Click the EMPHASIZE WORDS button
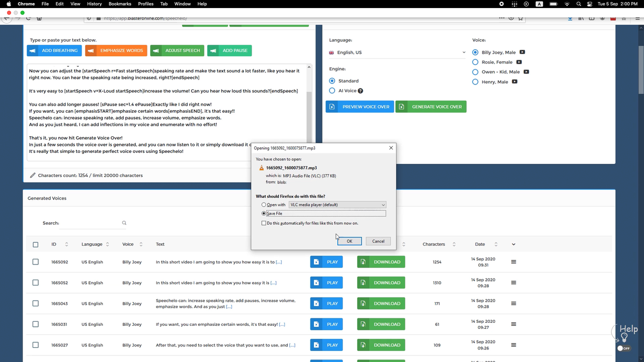 pos(116,51)
